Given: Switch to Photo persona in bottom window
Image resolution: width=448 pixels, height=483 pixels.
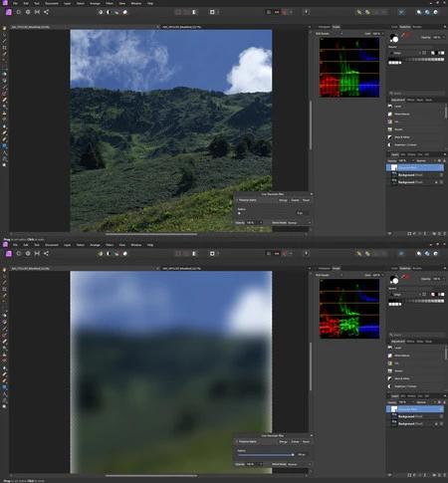Looking at the screenshot, I should 9,254.
